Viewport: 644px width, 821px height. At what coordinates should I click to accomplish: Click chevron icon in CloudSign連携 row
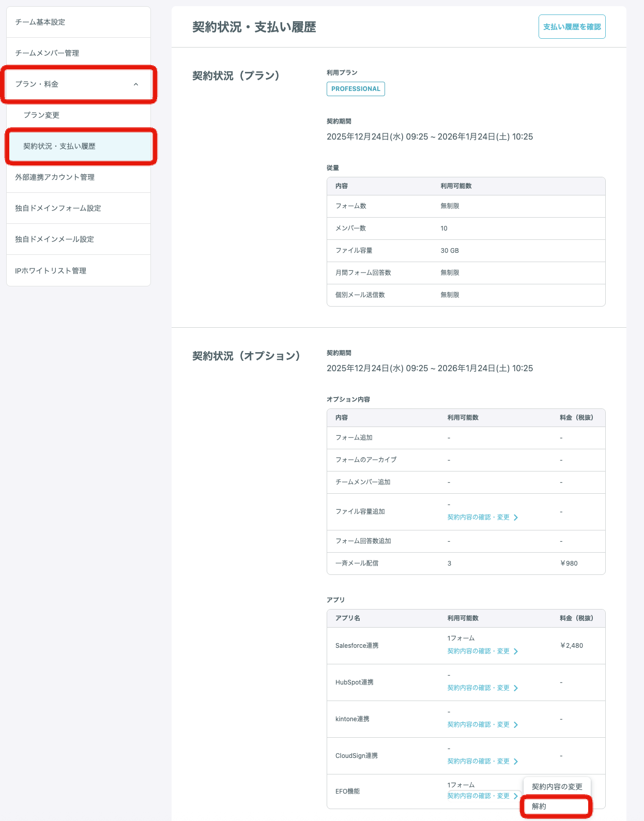pos(516,762)
